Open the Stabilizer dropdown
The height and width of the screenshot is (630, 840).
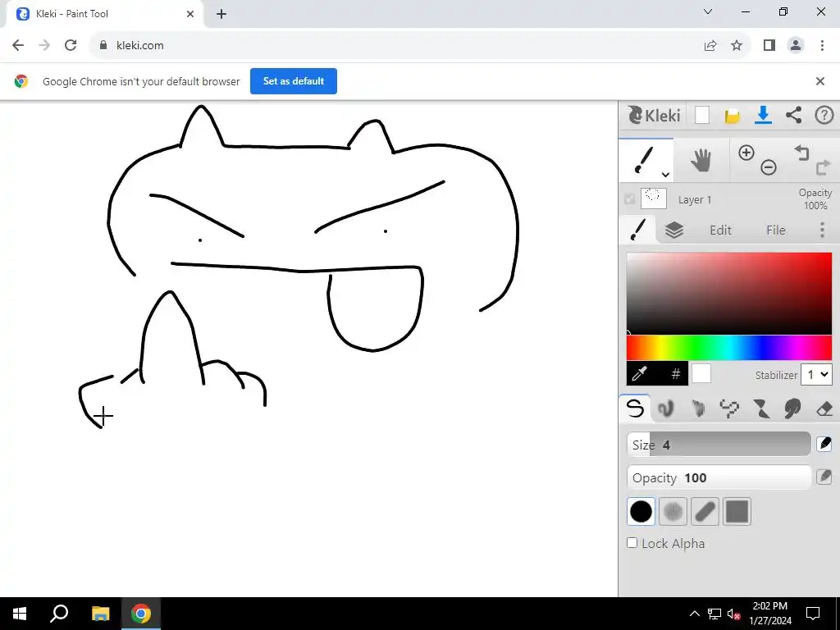coord(816,374)
